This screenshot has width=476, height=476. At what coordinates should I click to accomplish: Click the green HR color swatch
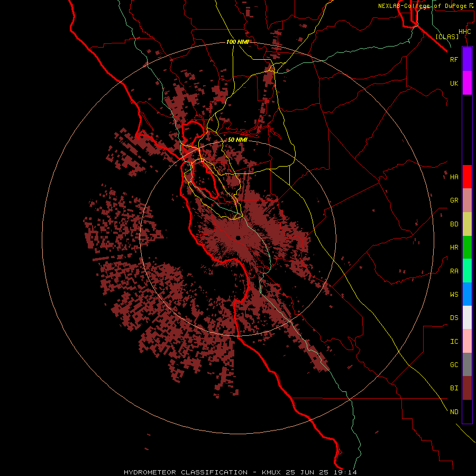467,248
